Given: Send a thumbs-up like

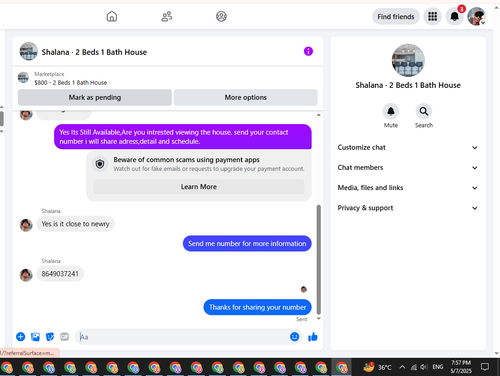Looking at the screenshot, I should pos(313,337).
